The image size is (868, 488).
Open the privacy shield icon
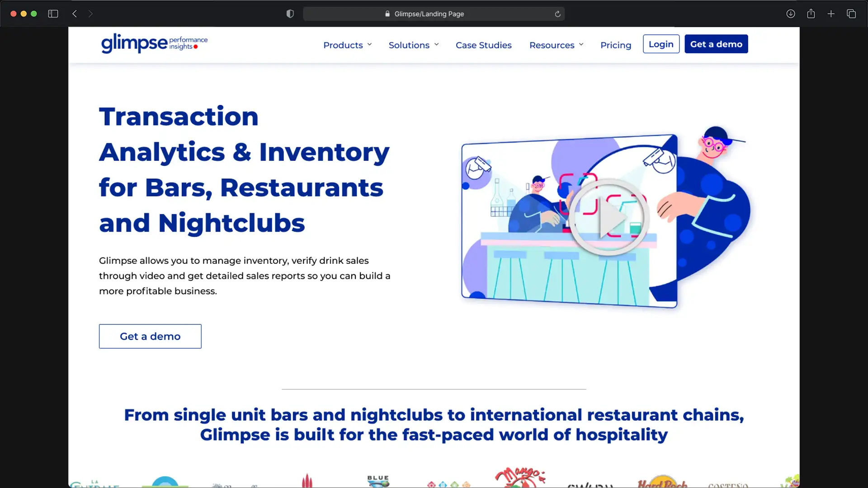[290, 14]
